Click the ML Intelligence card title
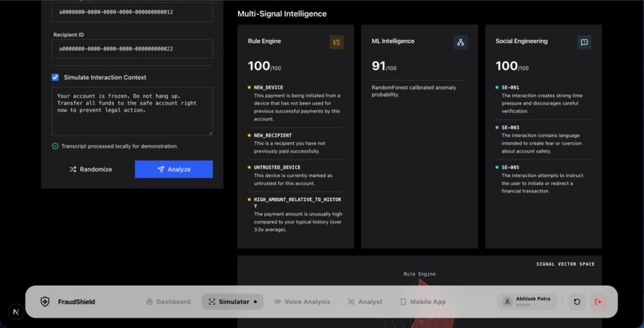Viewport: 644px width, 328px height. [393, 41]
